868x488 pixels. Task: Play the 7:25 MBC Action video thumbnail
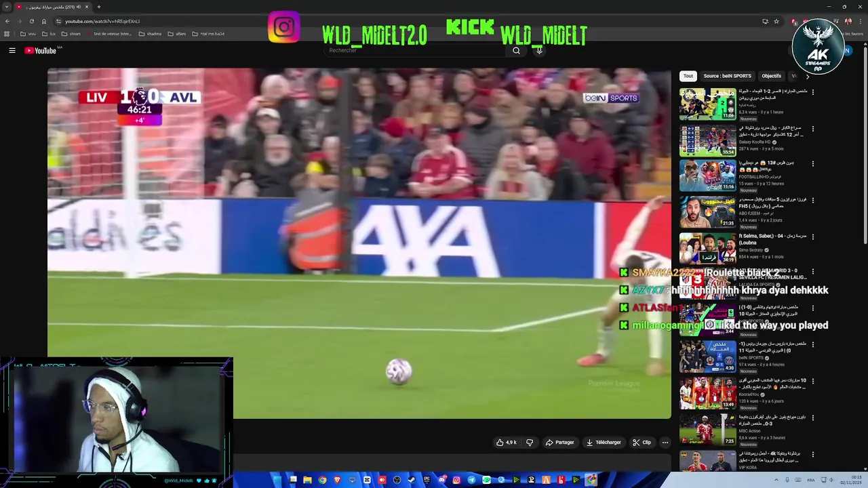pos(707,430)
